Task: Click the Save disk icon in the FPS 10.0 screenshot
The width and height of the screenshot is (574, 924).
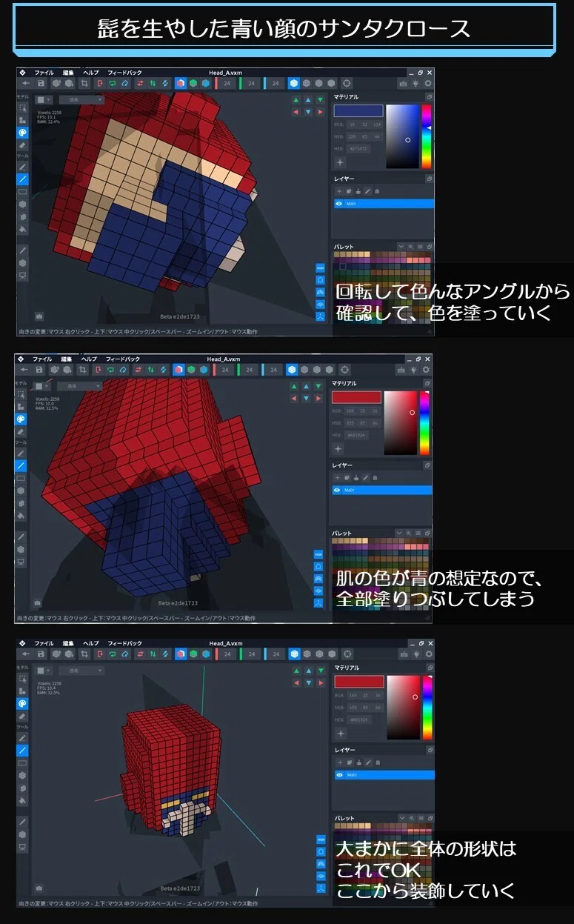Action: tap(39, 370)
